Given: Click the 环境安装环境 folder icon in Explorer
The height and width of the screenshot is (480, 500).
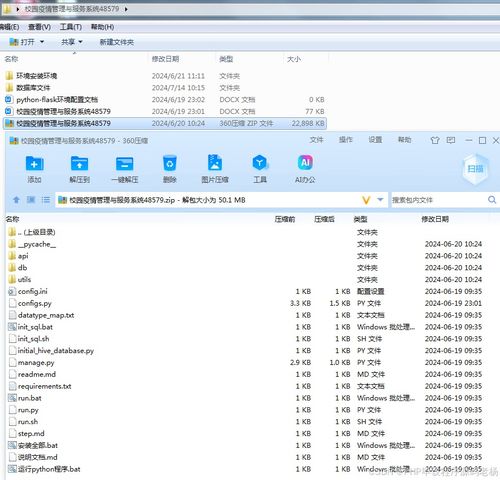Looking at the screenshot, I should tap(9, 76).
